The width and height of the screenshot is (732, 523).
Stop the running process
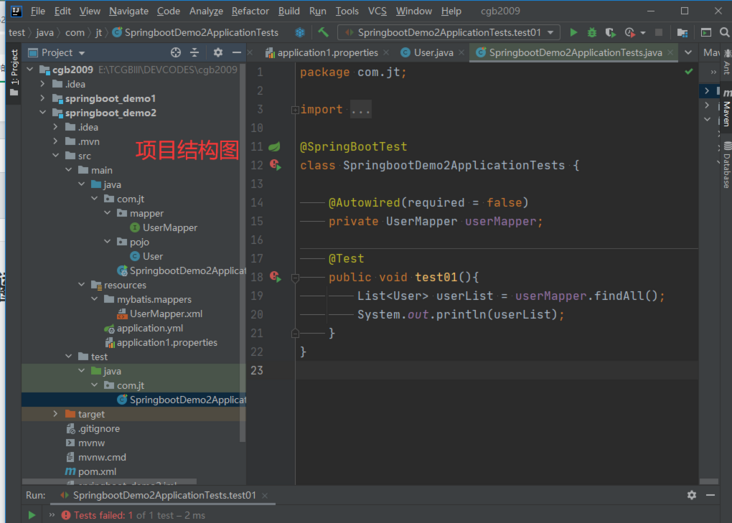[x=659, y=32]
